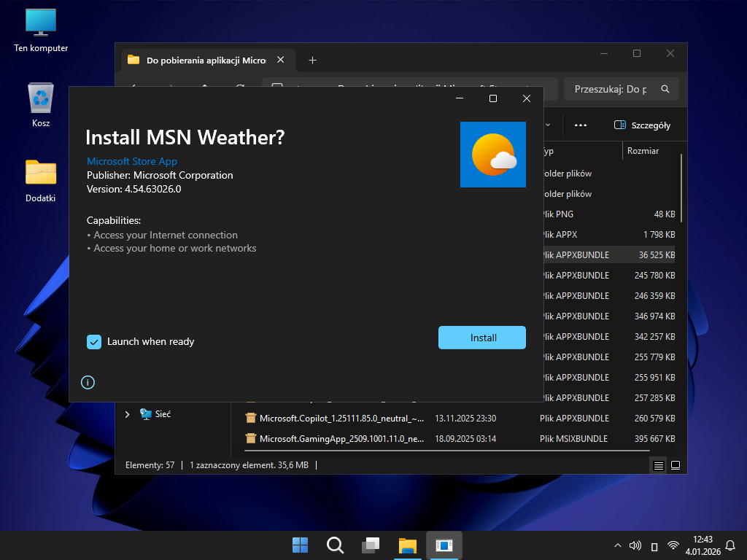Select the Do pobierania aplikacji tab

coord(204,61)
